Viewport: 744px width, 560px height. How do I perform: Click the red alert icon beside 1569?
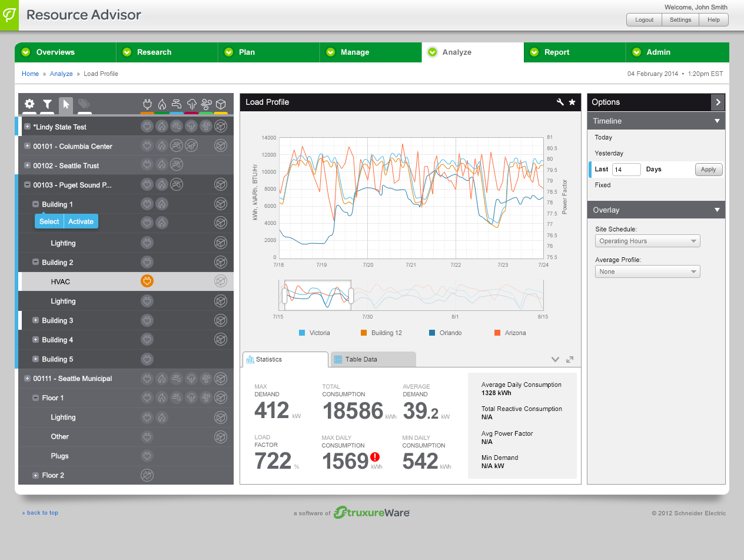[x=375, y=457]
